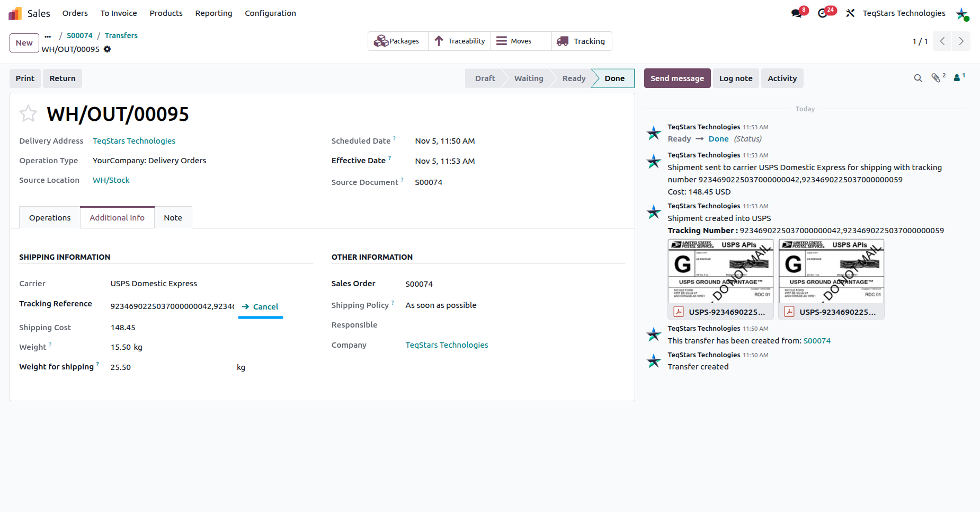Mark WH/OUT/00095 as favorite with star
This screenshot has width=980, height=512.
pyautogui.click(x=28, y=113)
